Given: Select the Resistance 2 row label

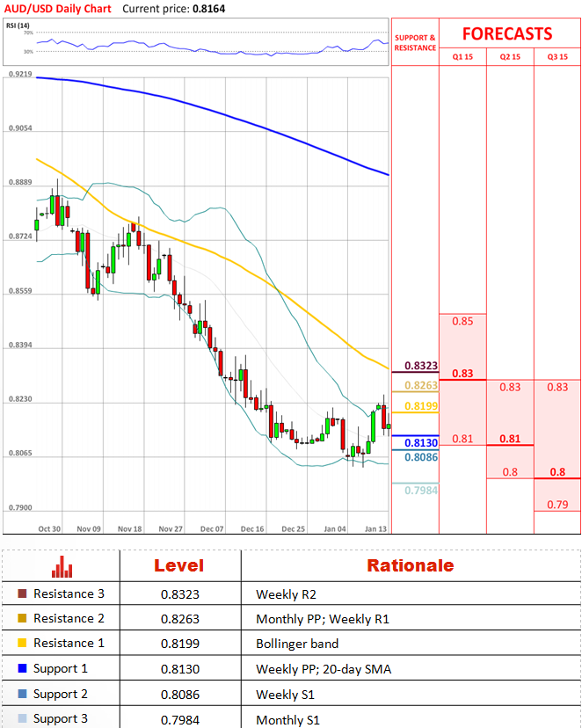Looking at the screenshot, I should (69, 618).
